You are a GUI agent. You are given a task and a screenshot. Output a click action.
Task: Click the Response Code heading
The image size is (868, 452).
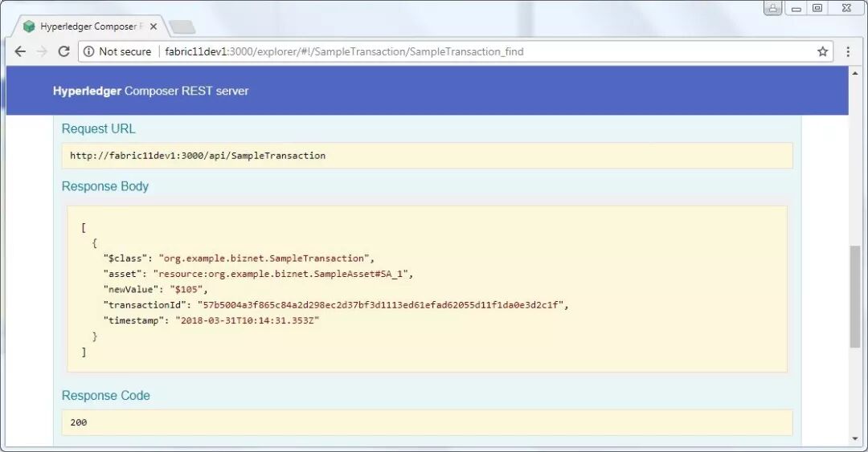[x=106, y=396]
